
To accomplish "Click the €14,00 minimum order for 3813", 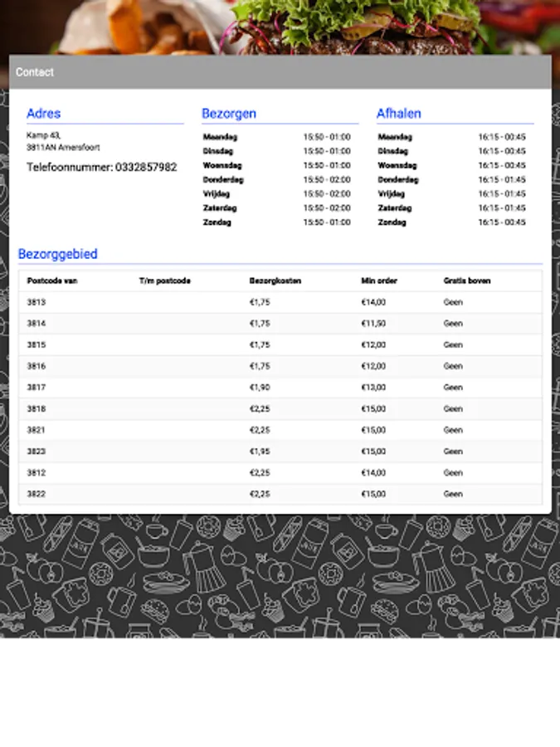I will coord(373,302).
